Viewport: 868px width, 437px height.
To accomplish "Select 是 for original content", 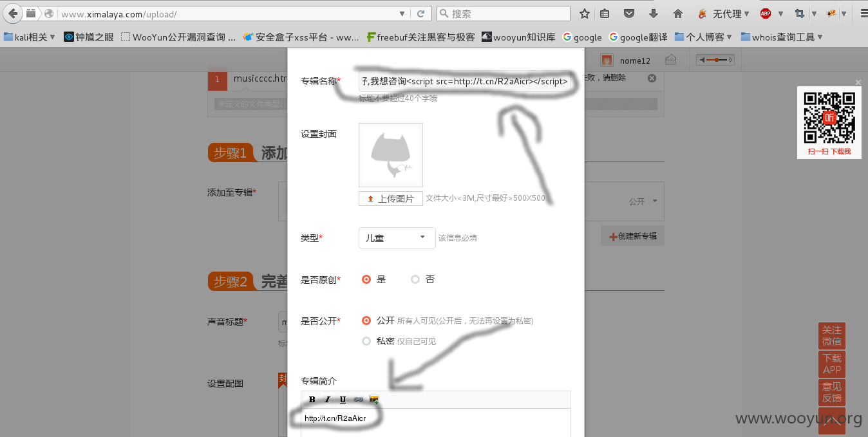I will click(x=366, y=279).
